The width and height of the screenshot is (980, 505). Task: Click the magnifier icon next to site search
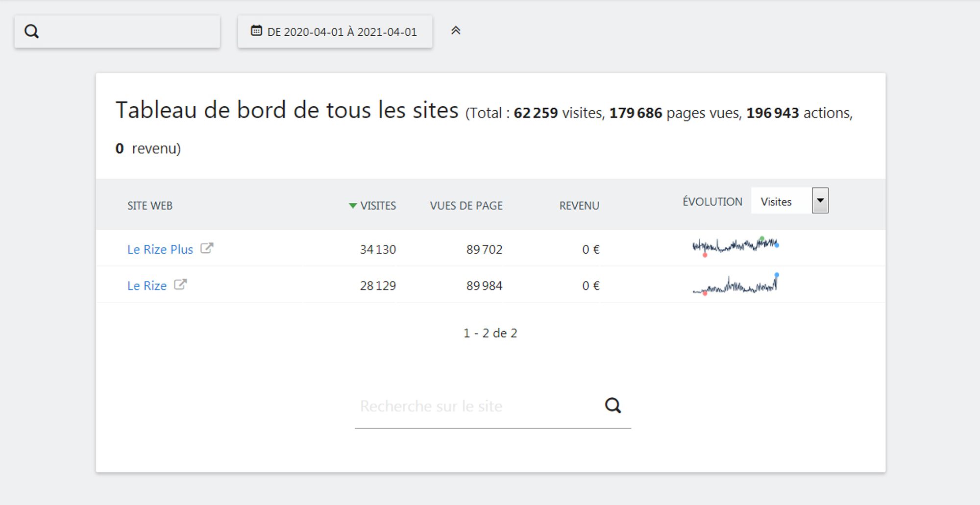point(612,406)
